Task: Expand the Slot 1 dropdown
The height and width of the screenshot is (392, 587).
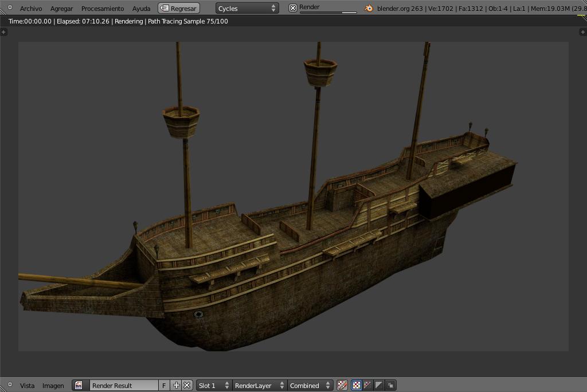Action: (x=213, y=386)
